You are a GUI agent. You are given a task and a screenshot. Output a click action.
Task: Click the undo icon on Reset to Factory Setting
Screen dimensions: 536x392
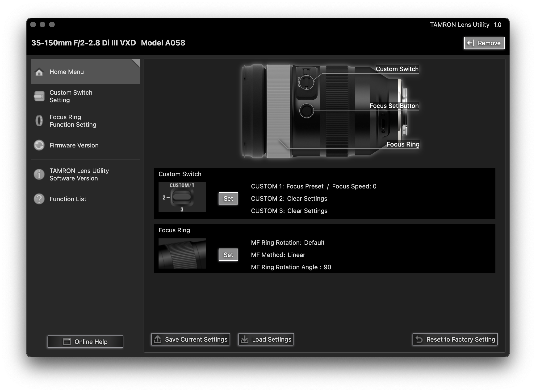tap(419, 339)
